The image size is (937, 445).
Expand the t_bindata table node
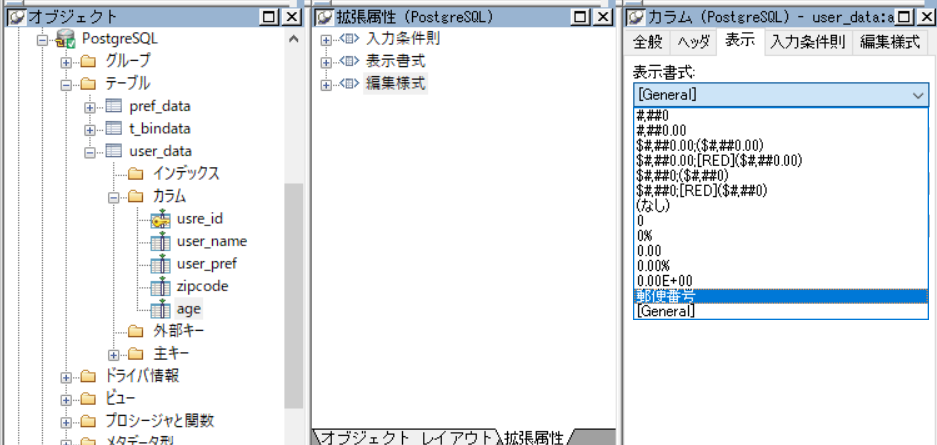pyautogui.click(x=90, y=130)
